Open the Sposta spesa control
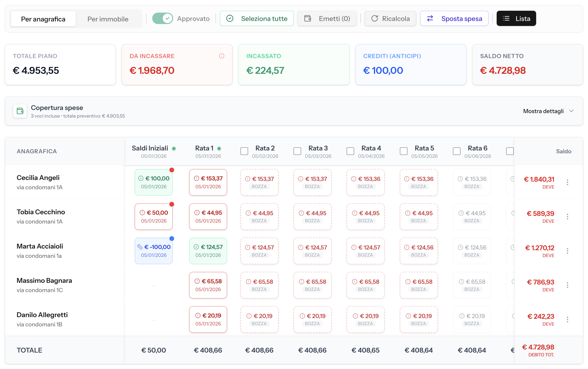 (454, 18)
